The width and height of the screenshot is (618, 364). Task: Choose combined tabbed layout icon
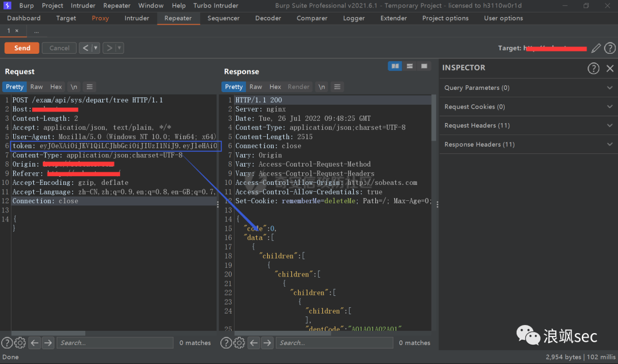click(424, 66)
